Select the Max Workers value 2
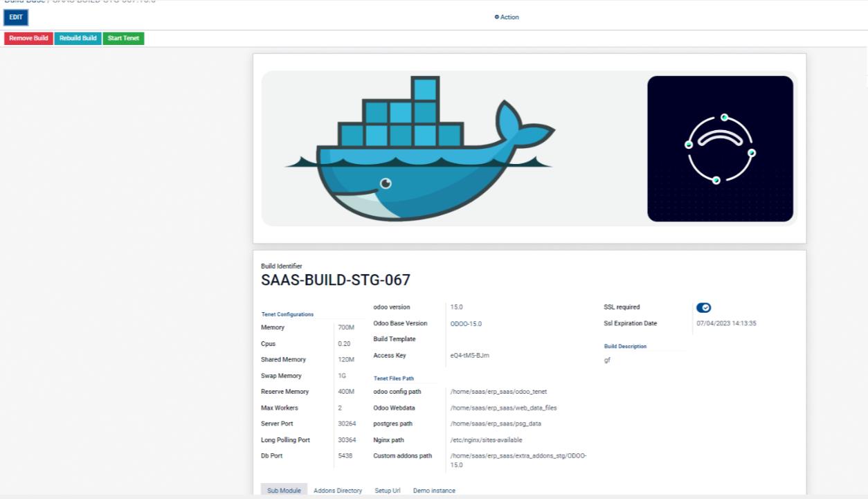 coord(340,408)
